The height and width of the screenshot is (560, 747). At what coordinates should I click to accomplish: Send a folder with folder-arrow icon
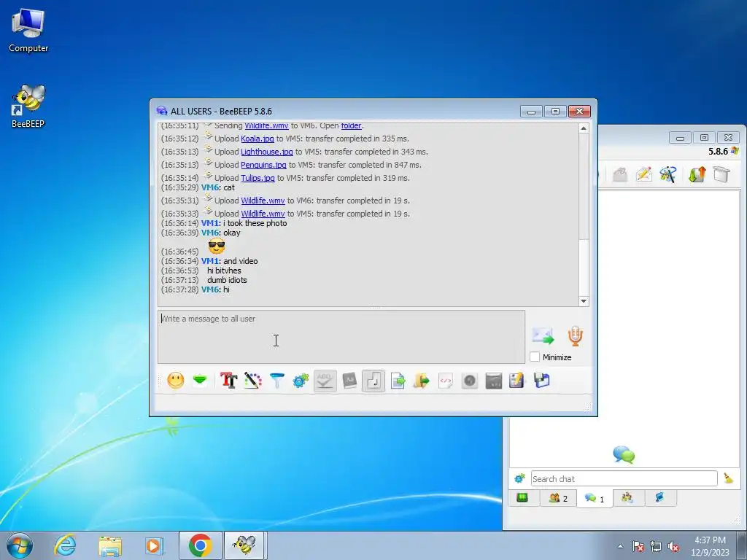(421, 381)
